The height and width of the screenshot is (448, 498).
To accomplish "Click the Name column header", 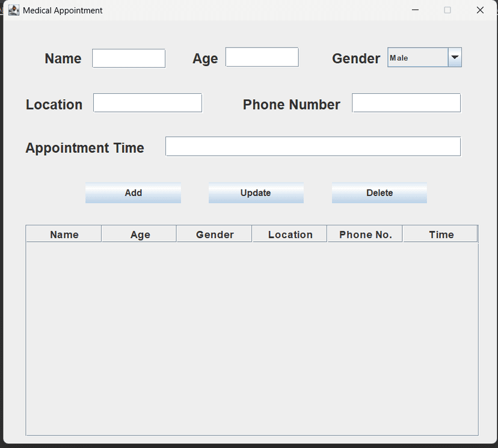I will (63, 234).
